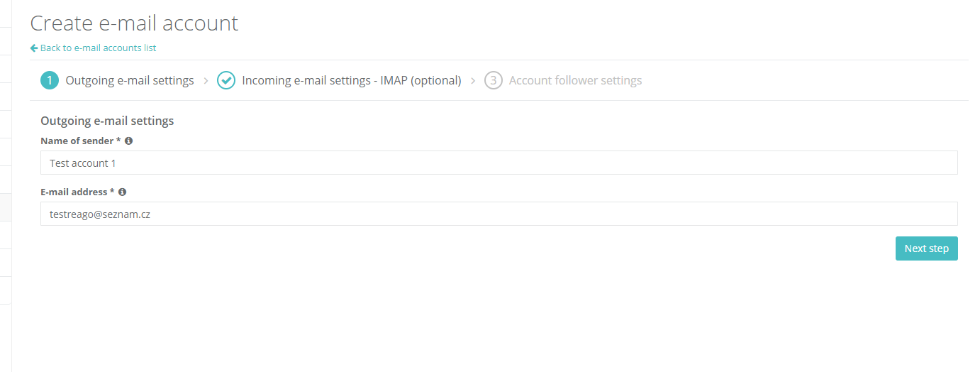Show info tooltip for Name of sender

[128, 141]
